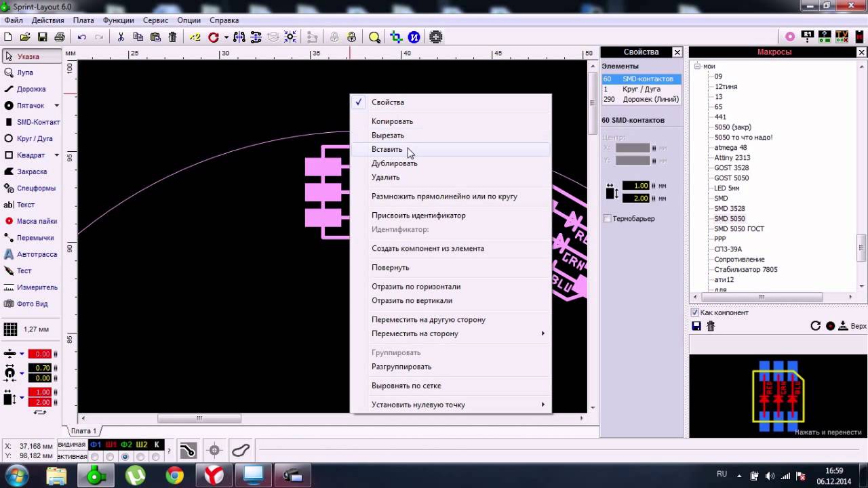Select the Указка pointer tool

[x=31, y=56]
